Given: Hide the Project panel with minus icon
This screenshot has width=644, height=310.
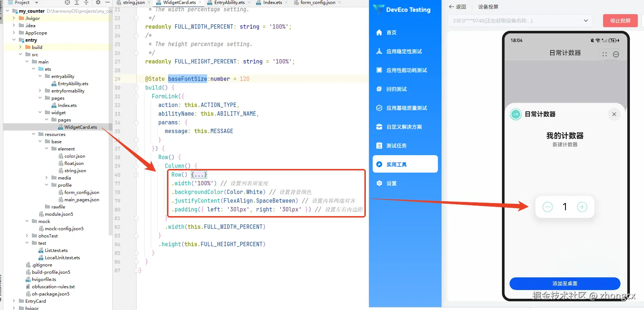Looking at the screenshot, I should pyautogui.click(x=108, y=2).
